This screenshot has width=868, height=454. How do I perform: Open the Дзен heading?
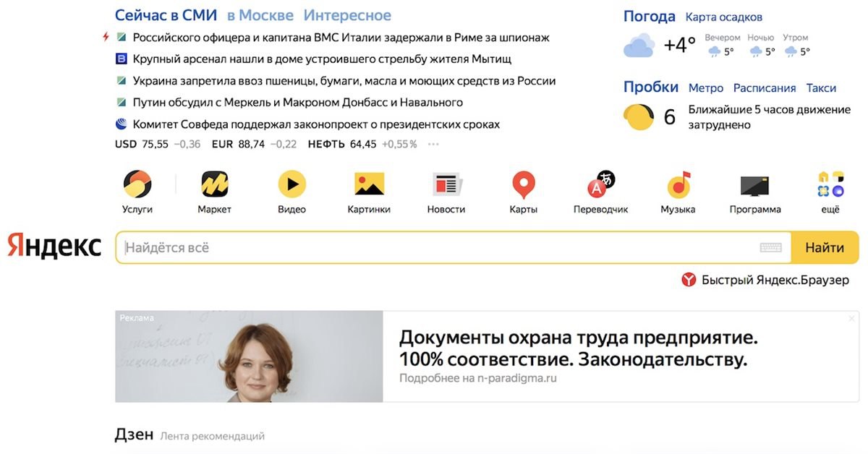[x=134, y=434]
